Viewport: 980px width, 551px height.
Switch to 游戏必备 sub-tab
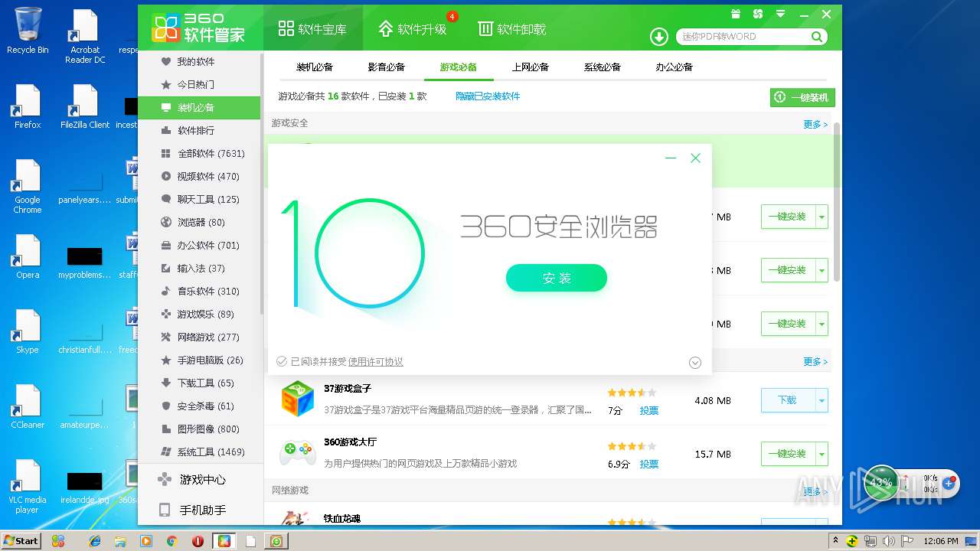point(458,67)
